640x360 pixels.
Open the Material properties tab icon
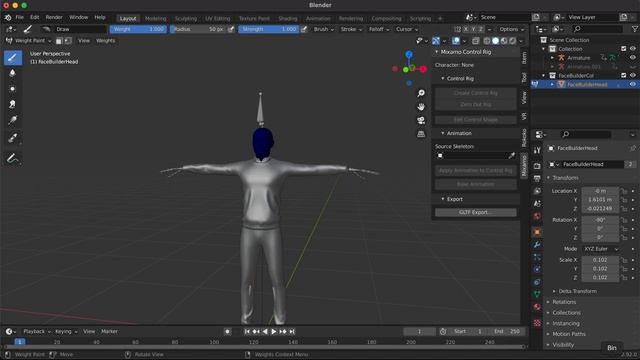point(537,307)
